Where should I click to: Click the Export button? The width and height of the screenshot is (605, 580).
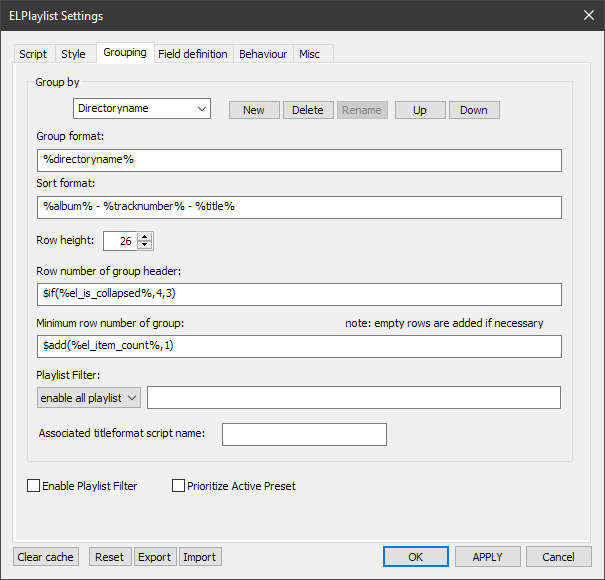[154, 557]
